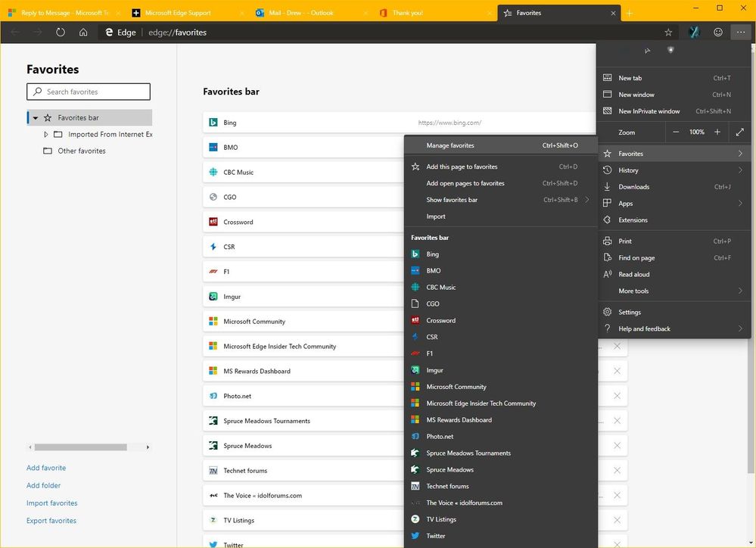This screenshot has width=756, height=548.
Task: Select Import in favorites submenu
Action: pos(501,216)
